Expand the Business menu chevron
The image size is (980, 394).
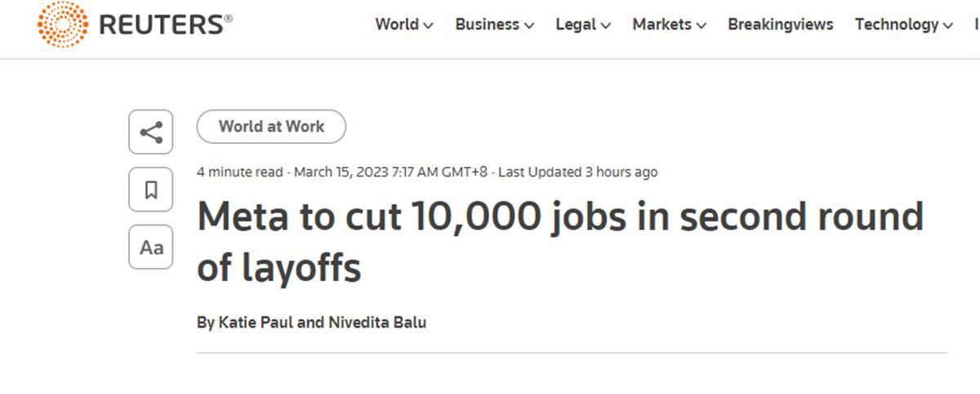pos(529,25)
